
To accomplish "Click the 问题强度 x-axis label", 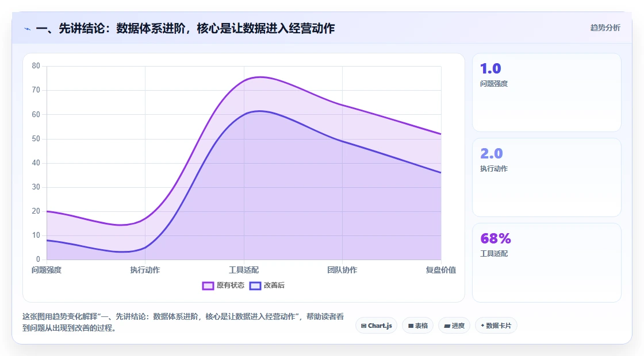I will (x=47, y=270).
